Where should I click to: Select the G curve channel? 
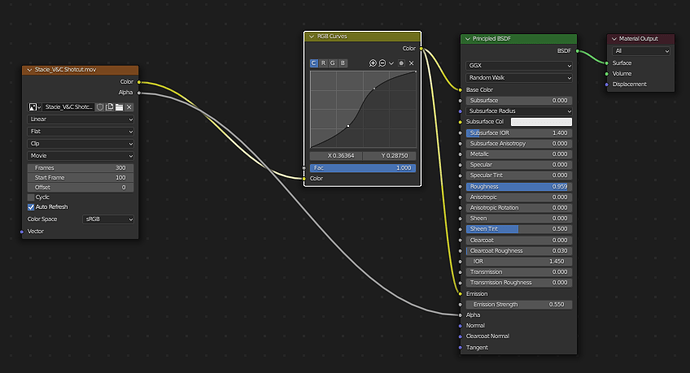(x=333, y=63)
